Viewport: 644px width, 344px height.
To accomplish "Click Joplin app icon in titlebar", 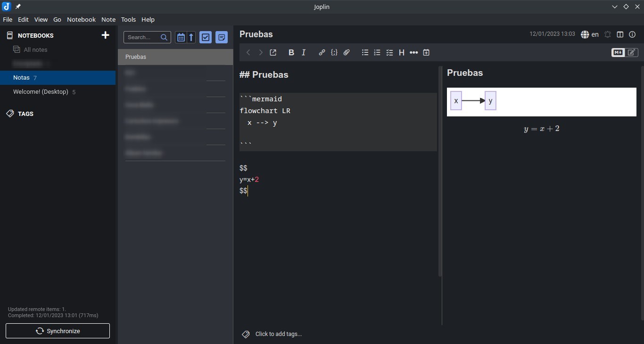I will point(7,7).
